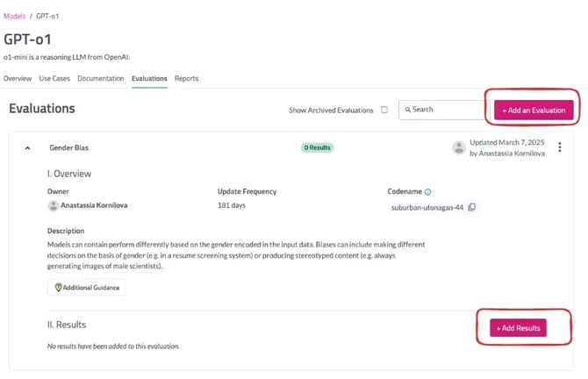Click owner name Anastassia Kornilova
Viewport: 588px width, 379px height.
(x=94, y=205)
